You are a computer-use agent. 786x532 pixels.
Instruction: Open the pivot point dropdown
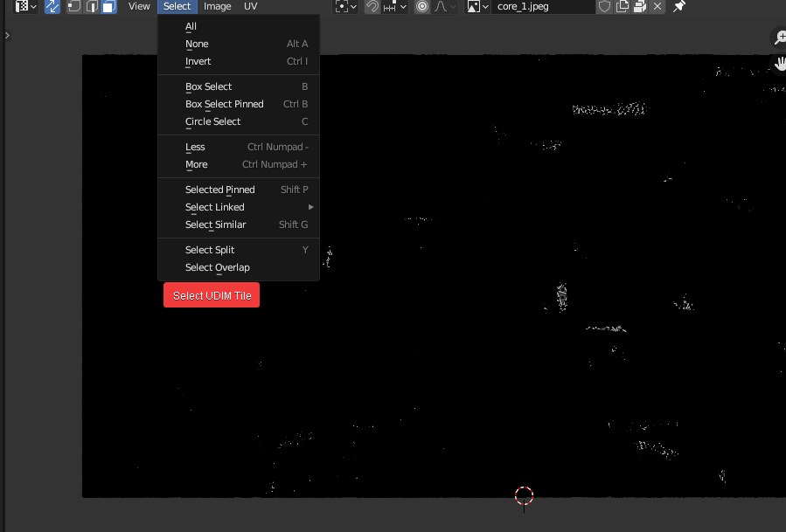345,6
